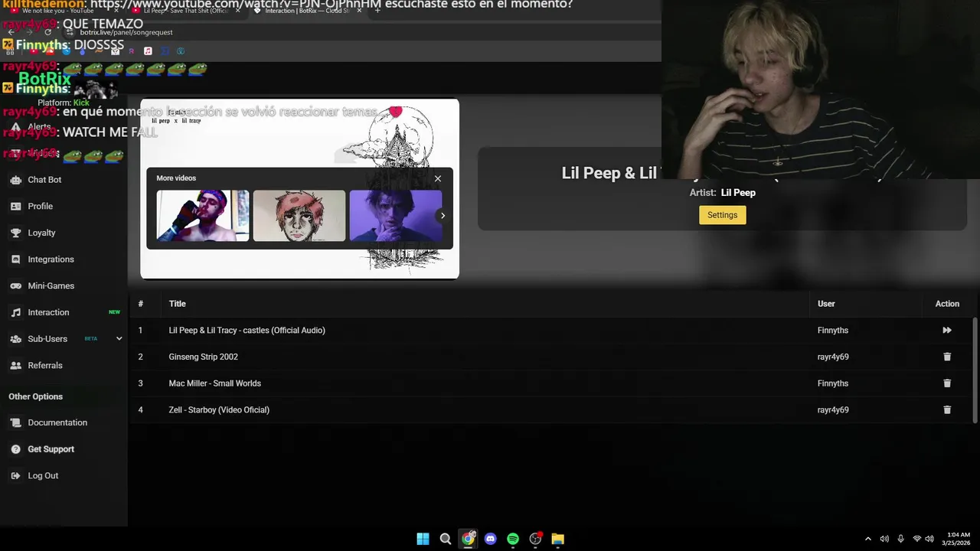Select Interaction in the sidebar
This screenshot has width=980, height=551.
tap(48, 312)
